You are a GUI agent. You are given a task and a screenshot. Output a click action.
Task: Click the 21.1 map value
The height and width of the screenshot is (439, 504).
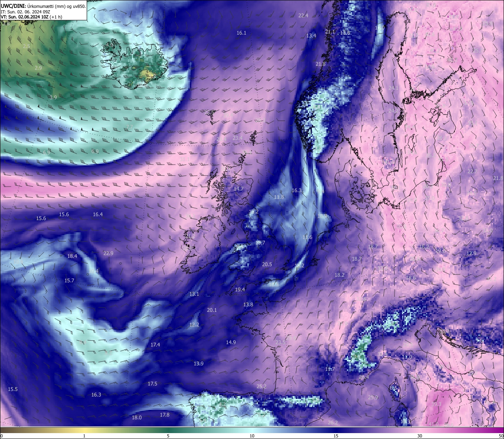(330, 31)
